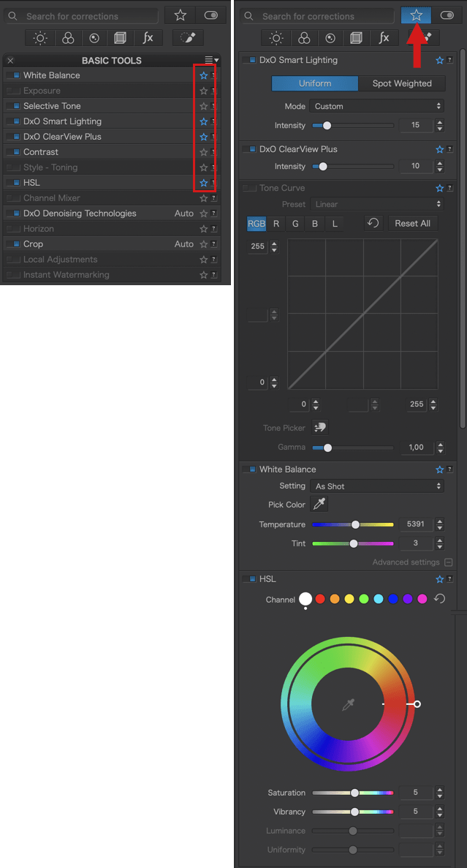The height and width of the screenshot is (868, 467).
Task: Show favorites with left panel star button
Action: coord(181,15)
